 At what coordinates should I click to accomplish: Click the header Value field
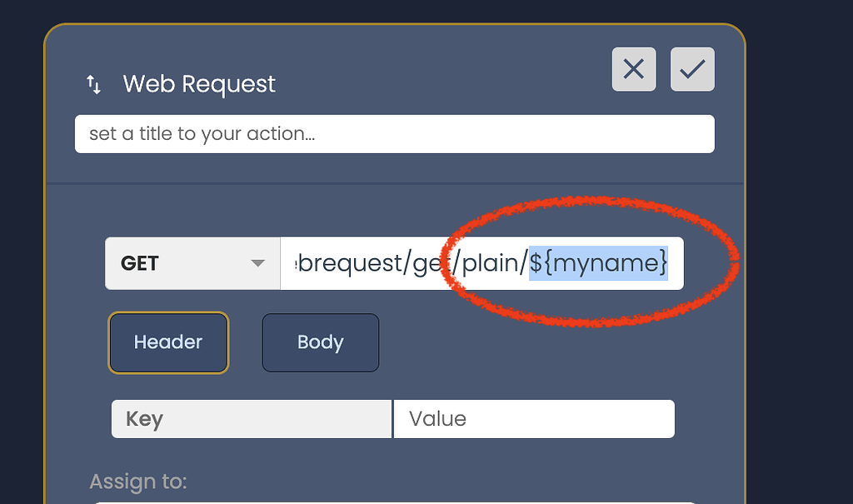(x=533, y=419)
